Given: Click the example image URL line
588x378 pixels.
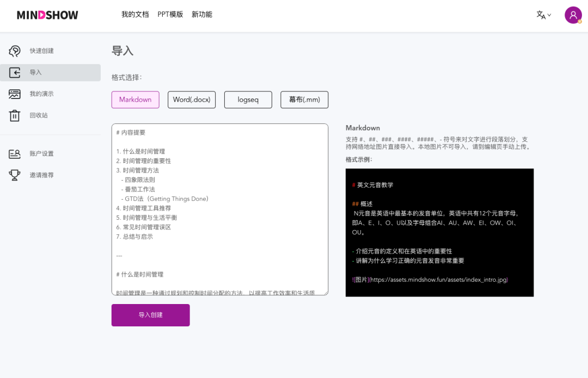Looking at the screenshot, I should 430,280.
